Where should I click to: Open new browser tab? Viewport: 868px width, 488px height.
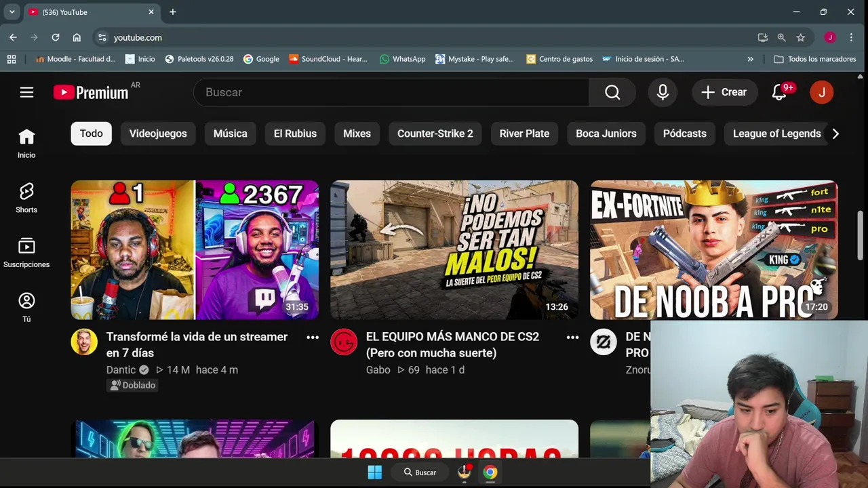173,12
